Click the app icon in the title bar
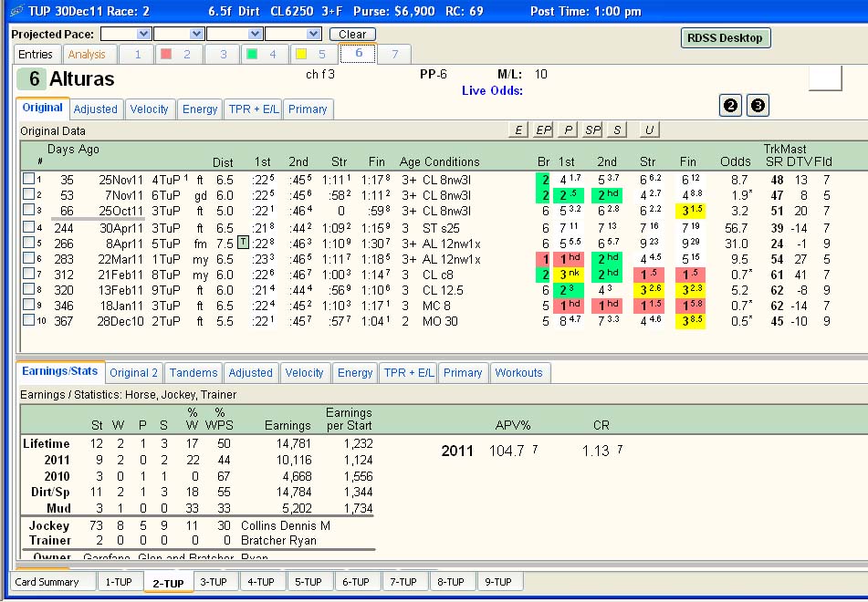Image resolution: width=868 pixels, height=602 pixels. click(x=16, y=11)
